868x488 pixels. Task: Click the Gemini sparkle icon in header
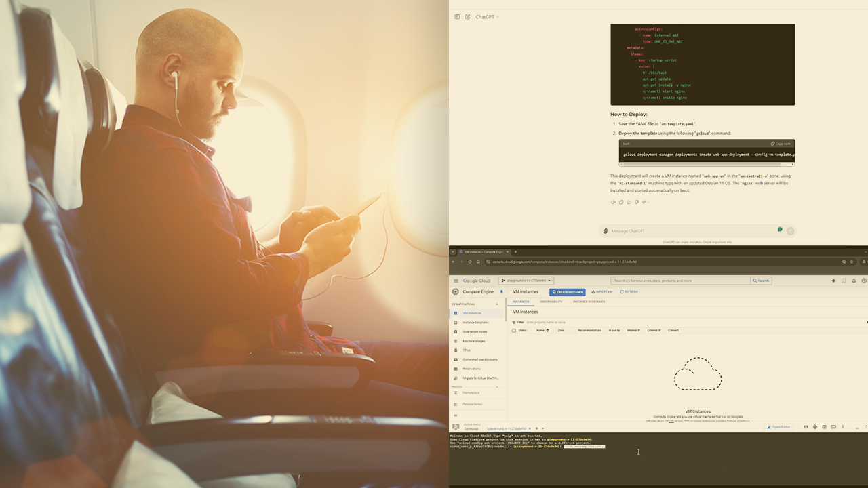tap(833, 281)
